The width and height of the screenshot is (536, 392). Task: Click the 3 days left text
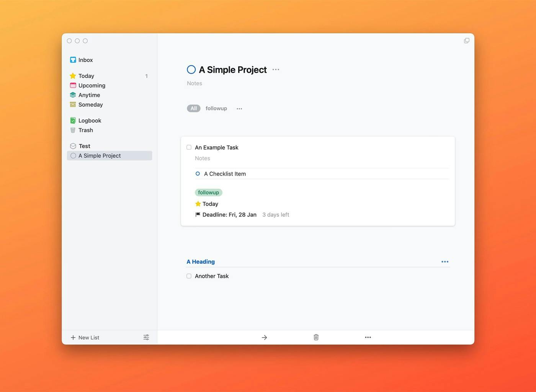pyautogui.click(x=276, y=215)
